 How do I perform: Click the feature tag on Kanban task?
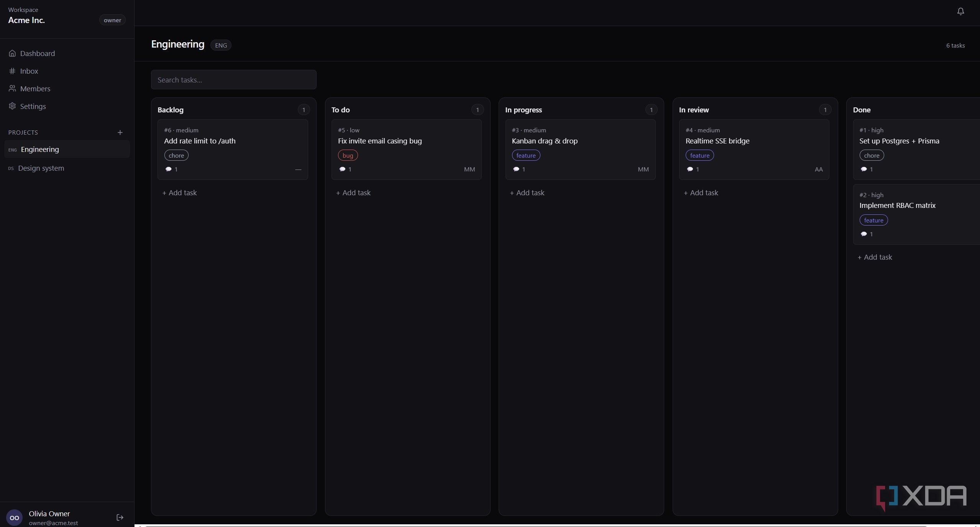(526, 155)
